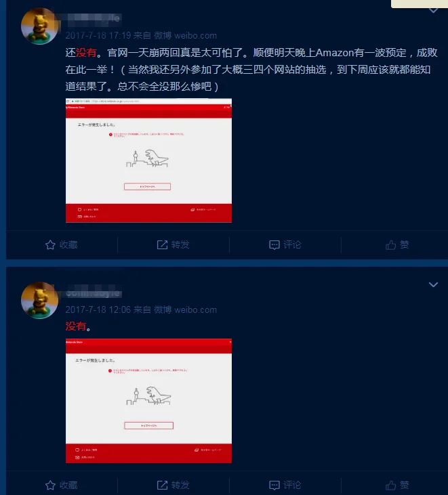Open the avatar of the first post
Viewport: 448px width, 495px height.
(x=39, y=26)
